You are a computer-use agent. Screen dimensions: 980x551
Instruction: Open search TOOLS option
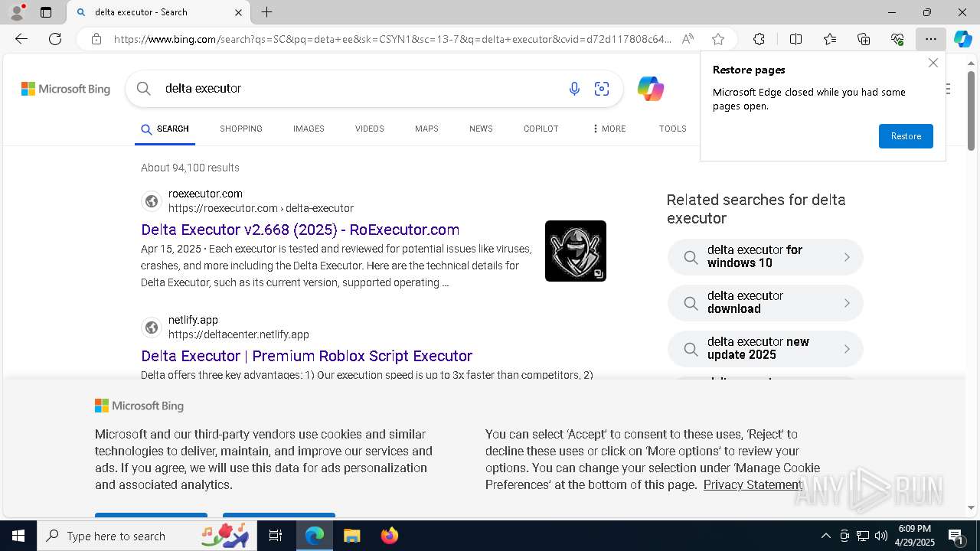(x=673, y=129)
